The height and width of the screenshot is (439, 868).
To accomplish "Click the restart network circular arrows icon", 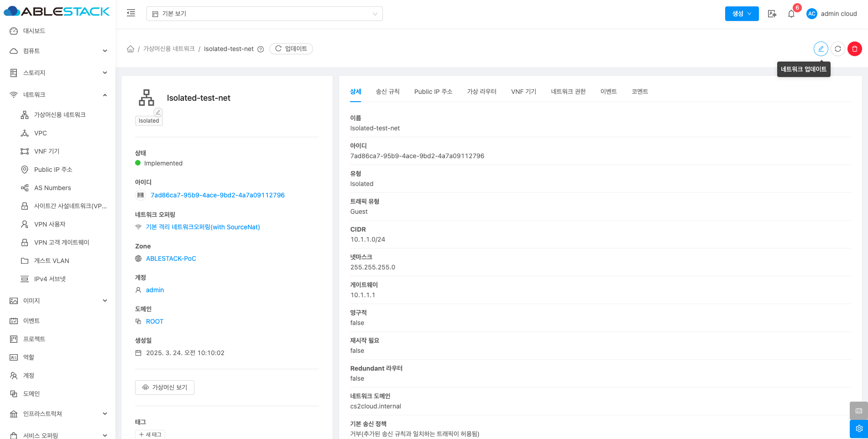I will pyautogui.click(x=837, y=49).
